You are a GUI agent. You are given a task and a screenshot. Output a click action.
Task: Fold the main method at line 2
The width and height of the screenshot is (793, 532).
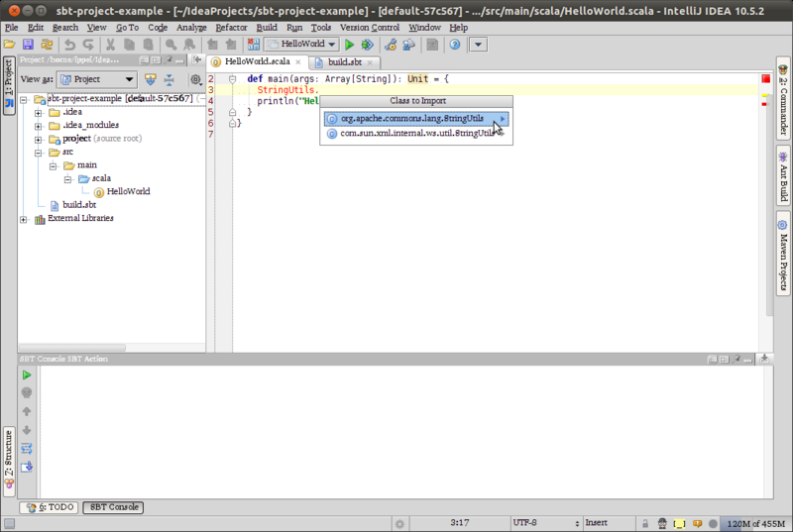[x=232, y=79]
